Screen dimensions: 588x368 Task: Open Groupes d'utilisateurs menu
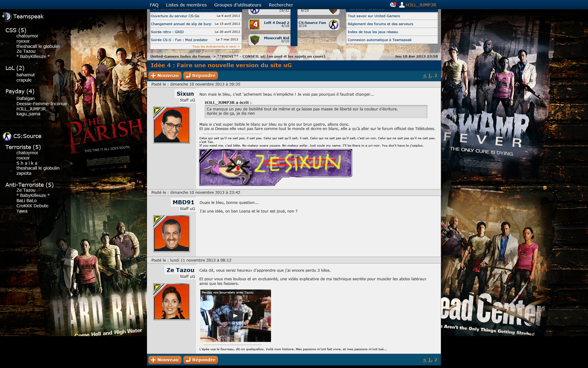click(238, 5)
